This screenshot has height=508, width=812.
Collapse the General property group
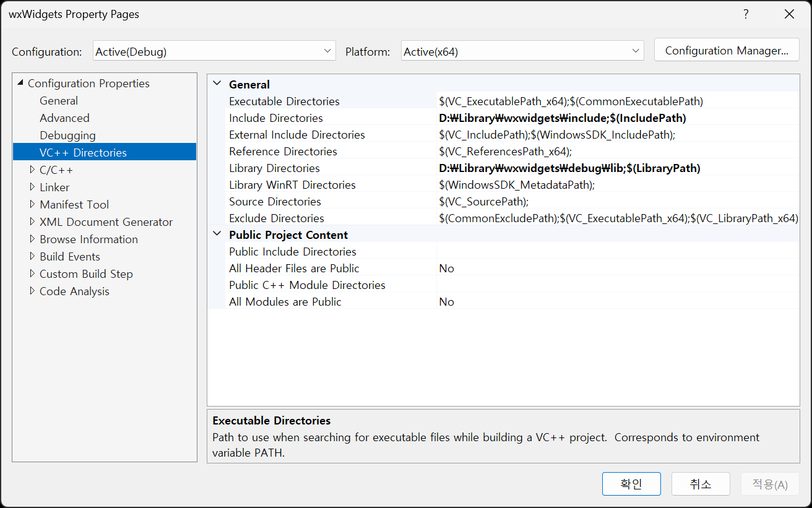click(x=217, y=84)
